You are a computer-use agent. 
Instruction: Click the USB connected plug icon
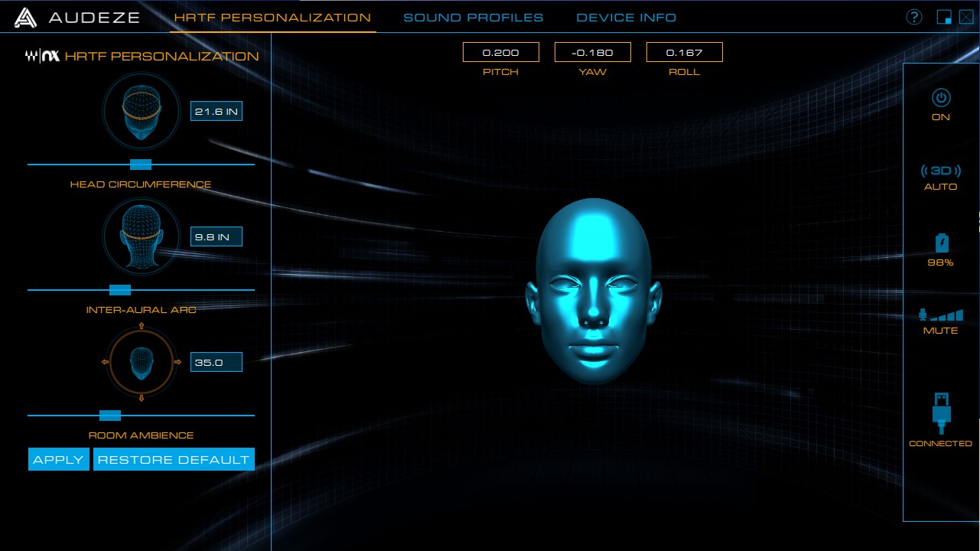pyautogui.click(x=941, y=413)
